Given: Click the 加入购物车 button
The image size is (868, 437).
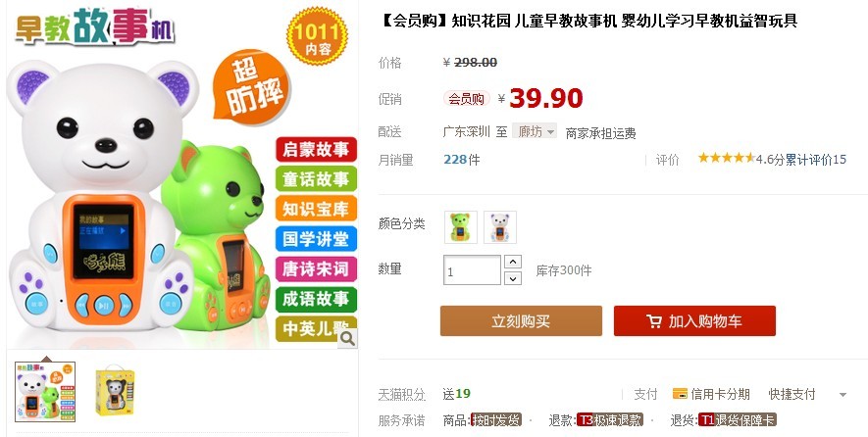Looking at the screenshot, I should click(x=694, y=320).
